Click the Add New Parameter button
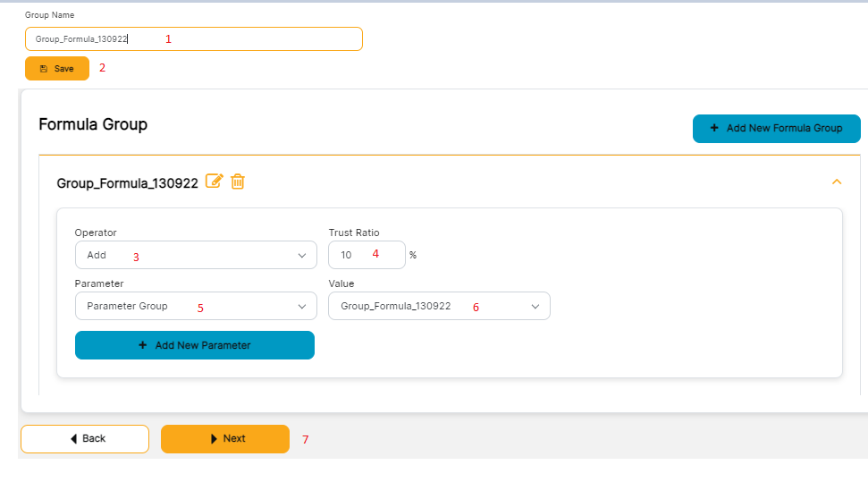 (195, 345)
